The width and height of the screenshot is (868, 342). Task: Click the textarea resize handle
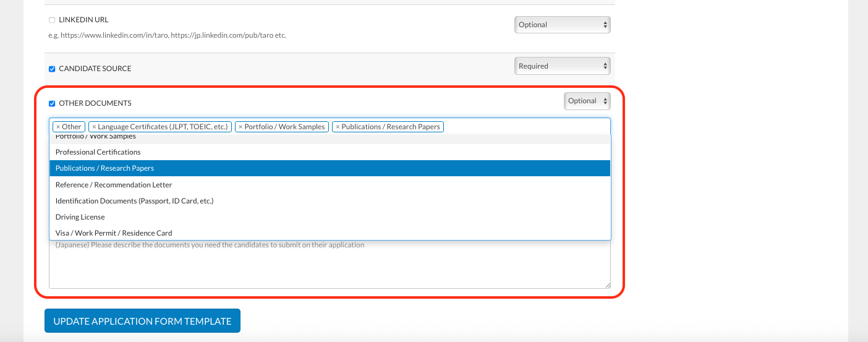(608, 285)
